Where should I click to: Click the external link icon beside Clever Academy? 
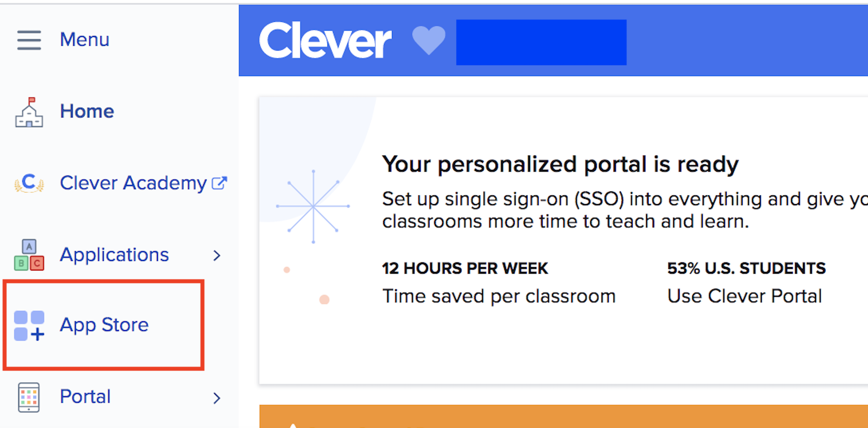pos(220,183)
